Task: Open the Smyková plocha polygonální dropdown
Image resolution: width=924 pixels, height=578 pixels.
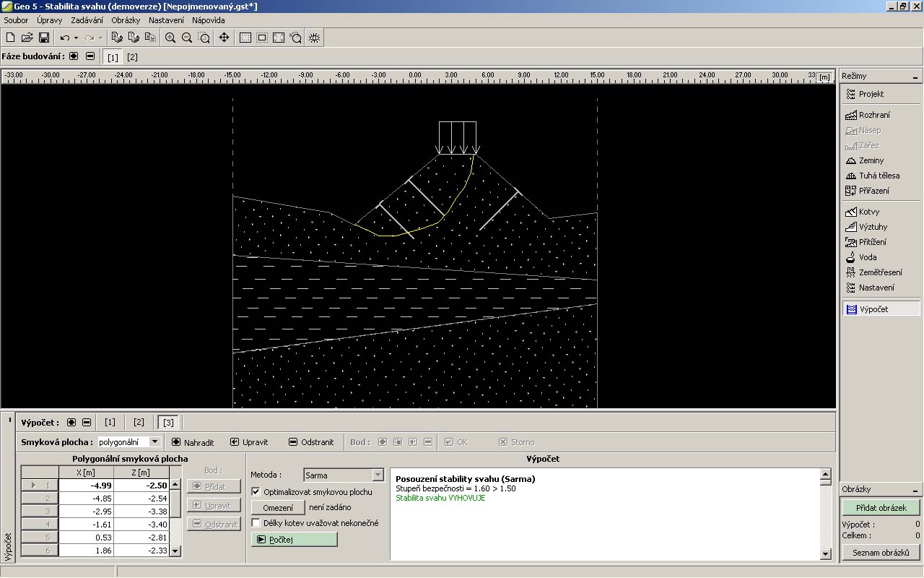Action: point(154,441)
